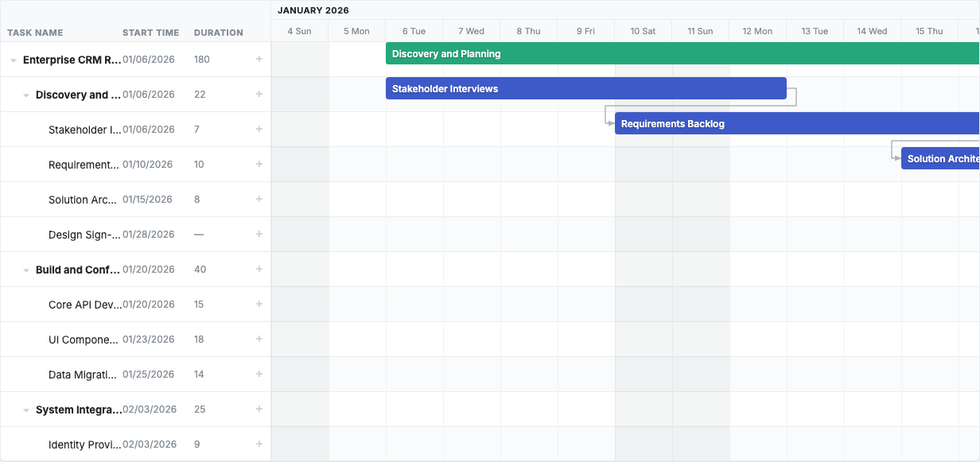Click the duration value 25

(x=200, y=410)
